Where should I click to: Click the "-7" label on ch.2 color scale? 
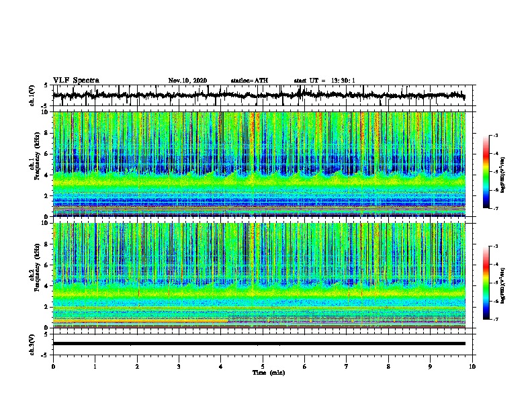[496, 319]
